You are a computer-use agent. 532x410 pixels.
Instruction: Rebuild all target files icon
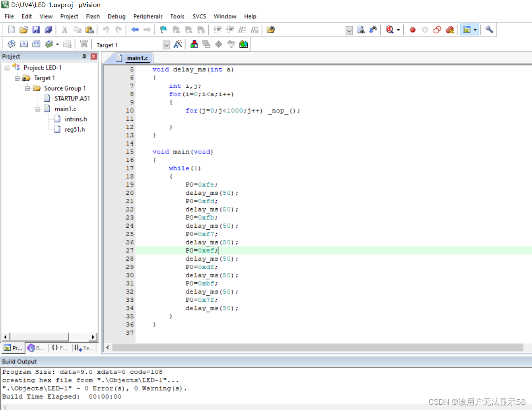[x=36, y=44]
